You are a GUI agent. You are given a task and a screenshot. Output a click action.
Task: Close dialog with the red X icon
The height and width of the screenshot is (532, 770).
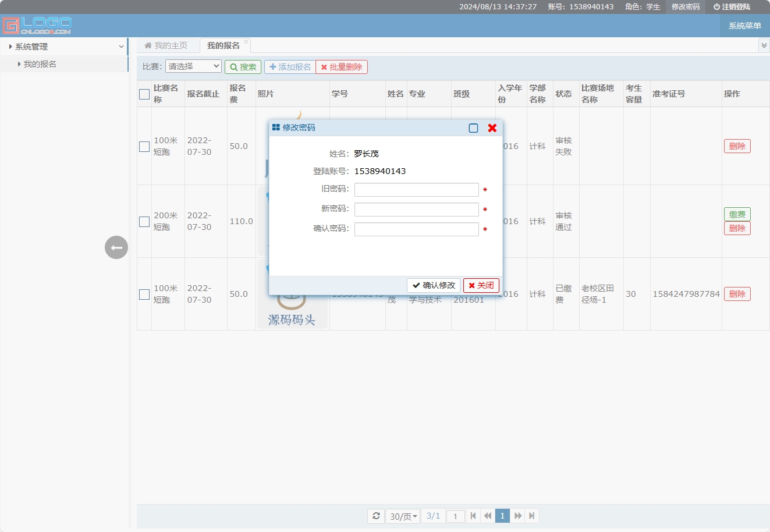[492, 128]
